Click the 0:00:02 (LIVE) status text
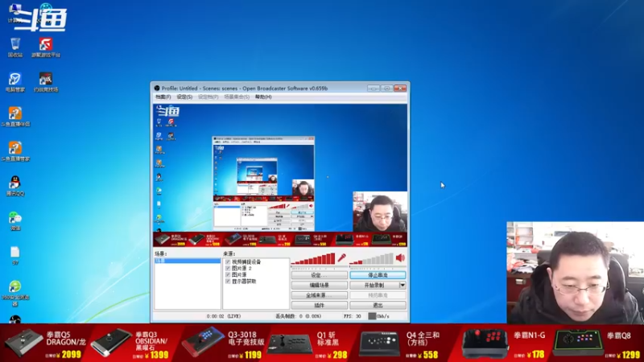 pos(224,316)
